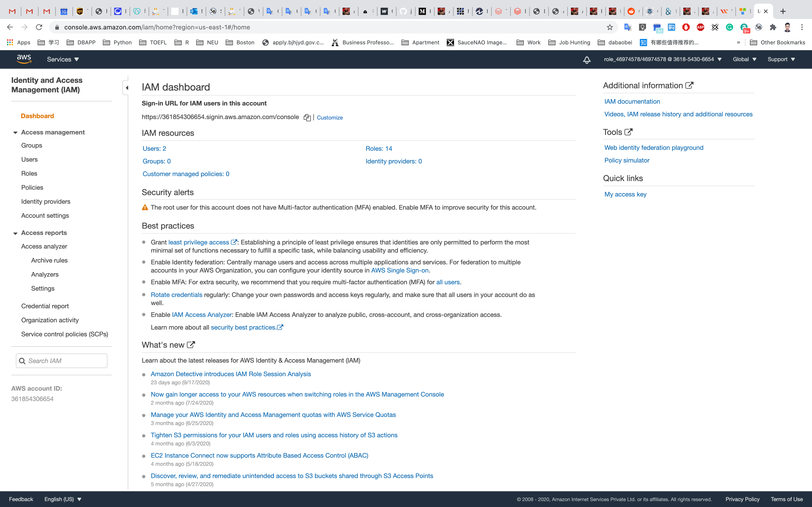Open the Support dropdown menu

(781, 59)
